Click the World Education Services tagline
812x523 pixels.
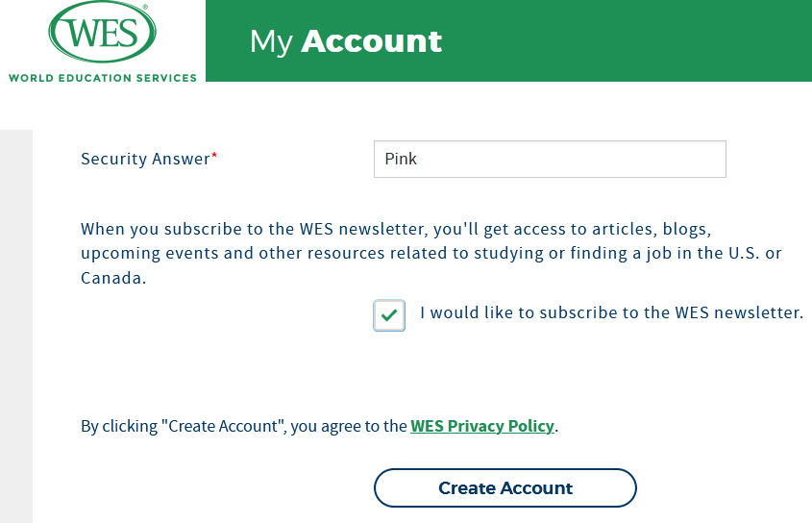pos(103,78)
